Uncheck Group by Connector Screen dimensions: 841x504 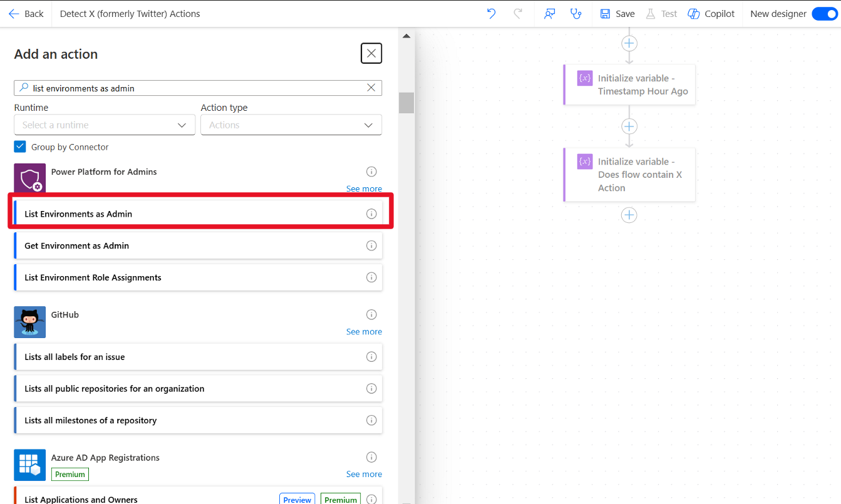tap(18, 147)
